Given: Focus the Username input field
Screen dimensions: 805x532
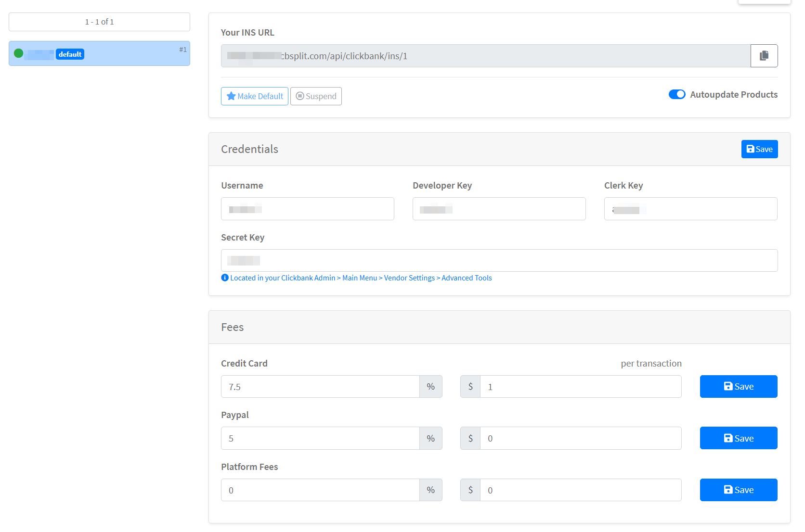Looking at the screenshot, I should point(307,209).
